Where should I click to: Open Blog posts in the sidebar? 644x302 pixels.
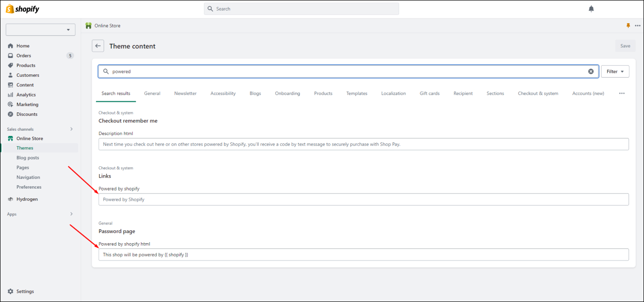coord(27,158)
